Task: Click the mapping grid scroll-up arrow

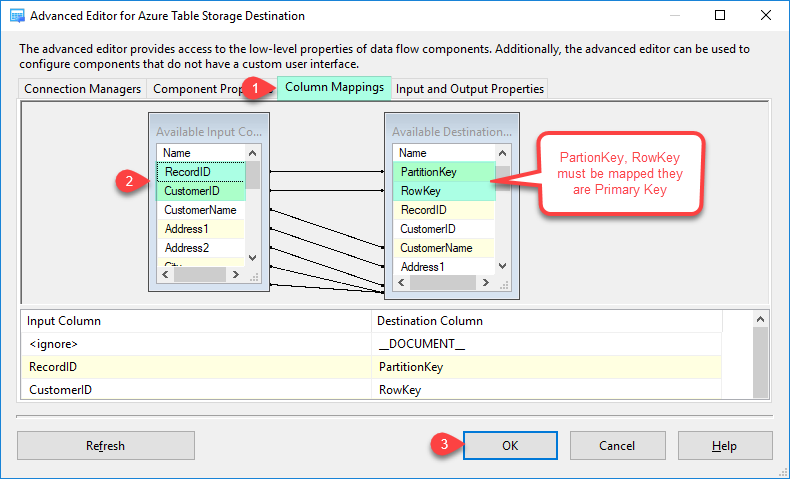Action: click(x=761, y=319)
